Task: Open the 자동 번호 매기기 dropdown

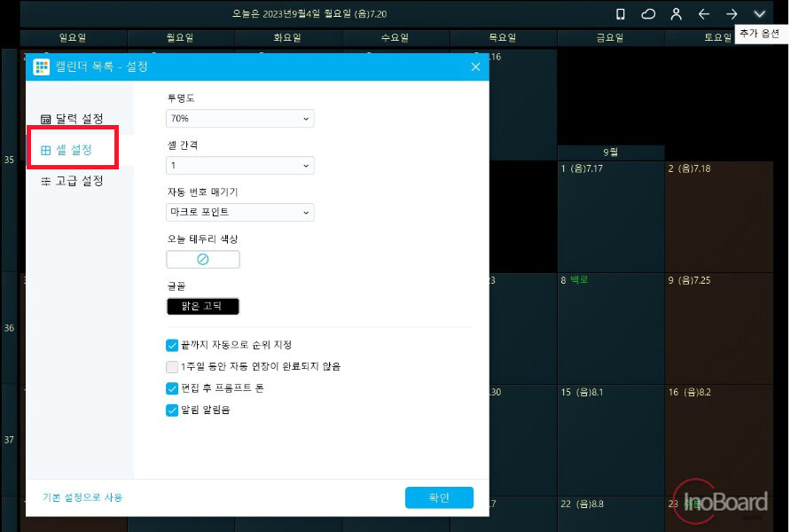Action: pos(240,212)
